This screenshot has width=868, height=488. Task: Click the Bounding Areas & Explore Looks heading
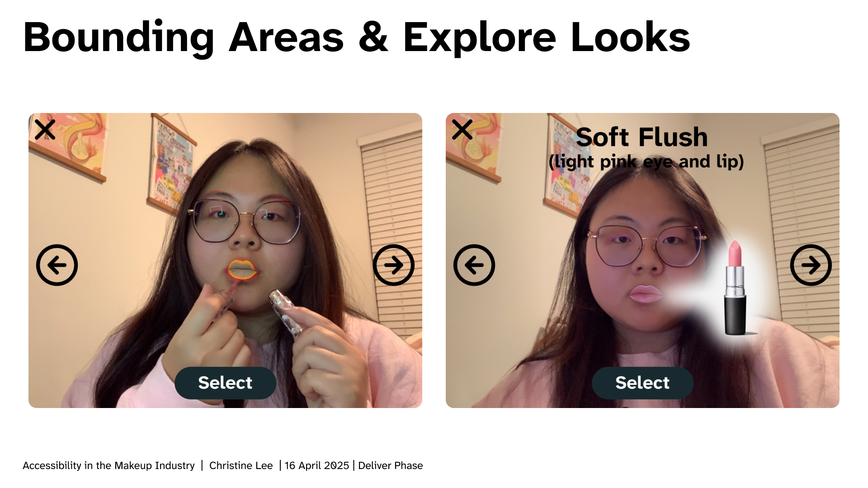click(x=356, y=38)
